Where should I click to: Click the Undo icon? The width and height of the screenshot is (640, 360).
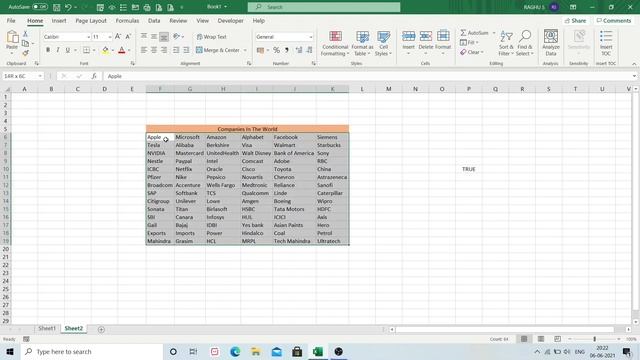click(68, 7)
